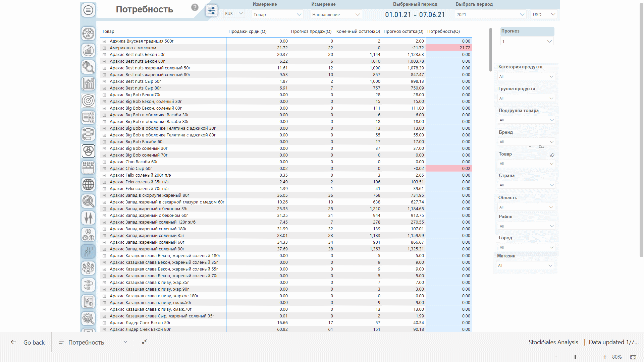This screenshot has height=362, width=644.
Task: Adjust the zoom level slider
Action: [x=575, y=357]
